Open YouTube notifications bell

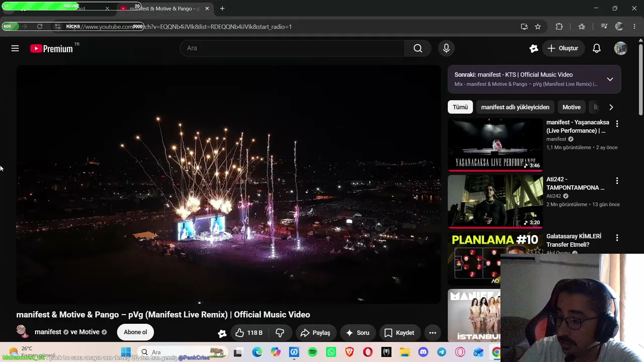(x=596, y=48)
